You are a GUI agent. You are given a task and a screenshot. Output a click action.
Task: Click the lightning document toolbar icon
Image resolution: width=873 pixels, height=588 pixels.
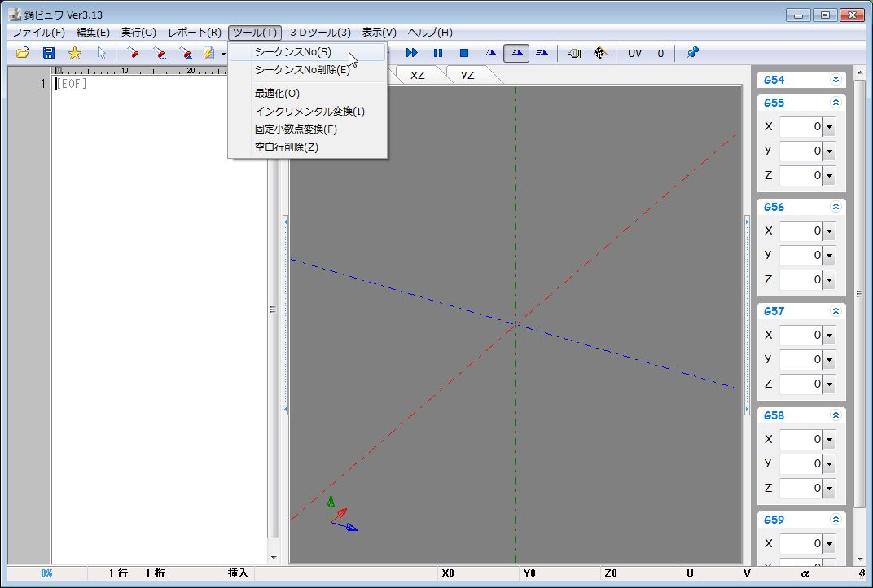[x=208, y=53]
